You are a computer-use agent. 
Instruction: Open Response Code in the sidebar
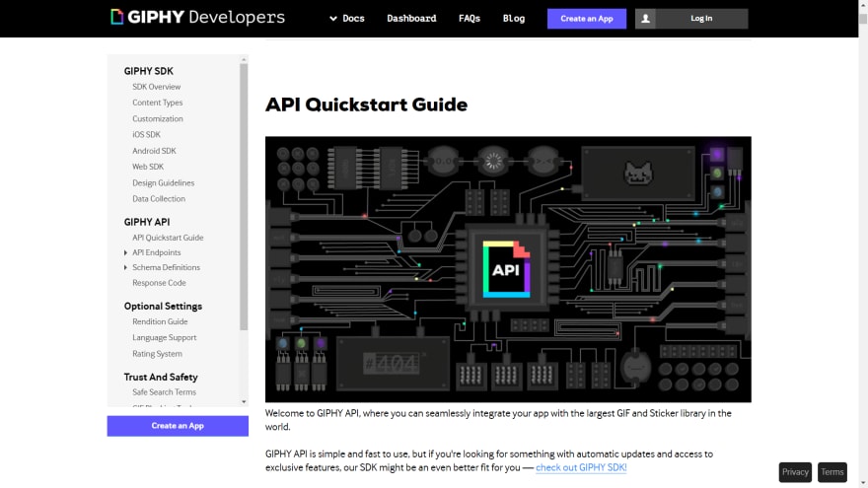pos(159,283)
